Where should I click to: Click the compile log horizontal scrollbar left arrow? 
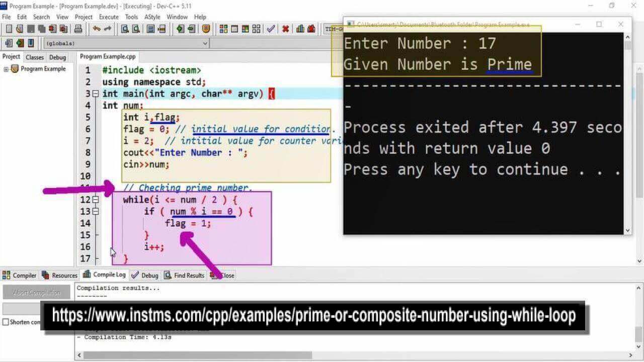[x=79, y=355]
